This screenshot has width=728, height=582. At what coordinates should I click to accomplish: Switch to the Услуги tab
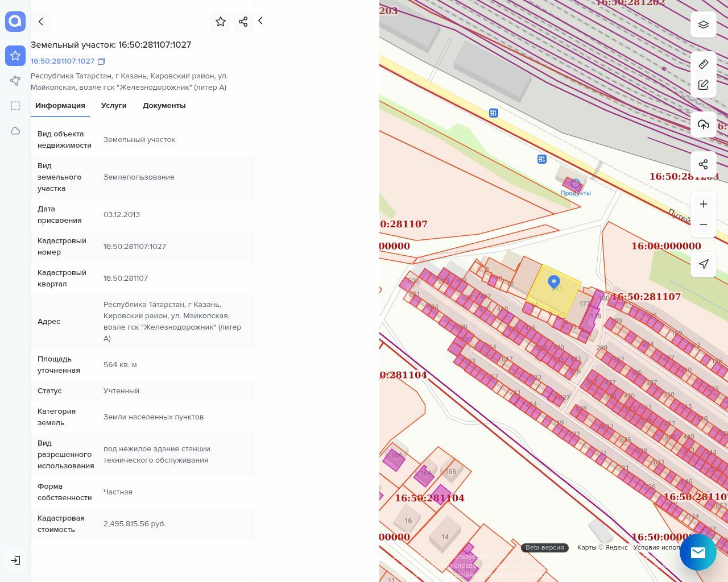click(x=114, y=106)
